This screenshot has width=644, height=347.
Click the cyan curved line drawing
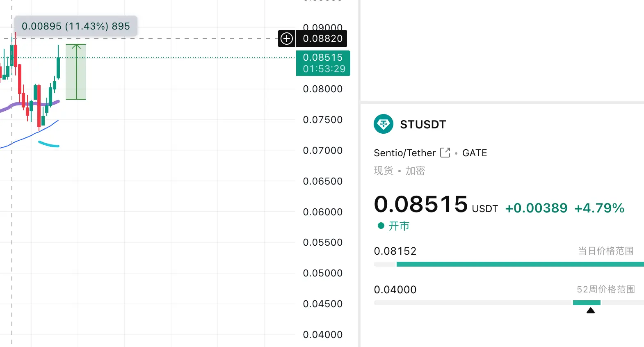(49, 144)
